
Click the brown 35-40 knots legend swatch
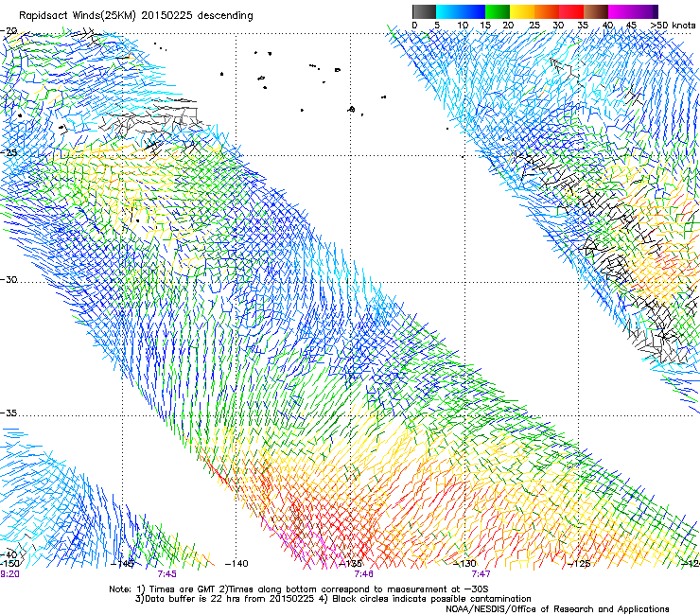[596, 11]
